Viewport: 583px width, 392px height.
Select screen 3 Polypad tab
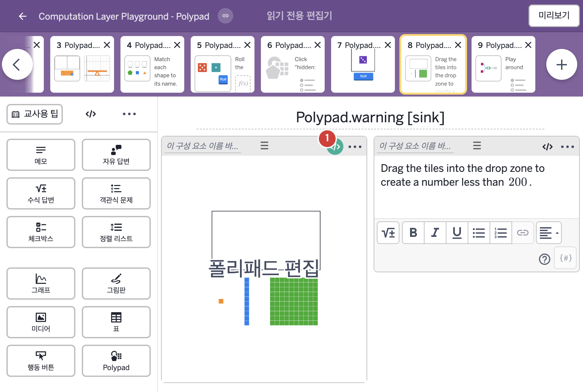pyautogui.click(x=82, y=64)
